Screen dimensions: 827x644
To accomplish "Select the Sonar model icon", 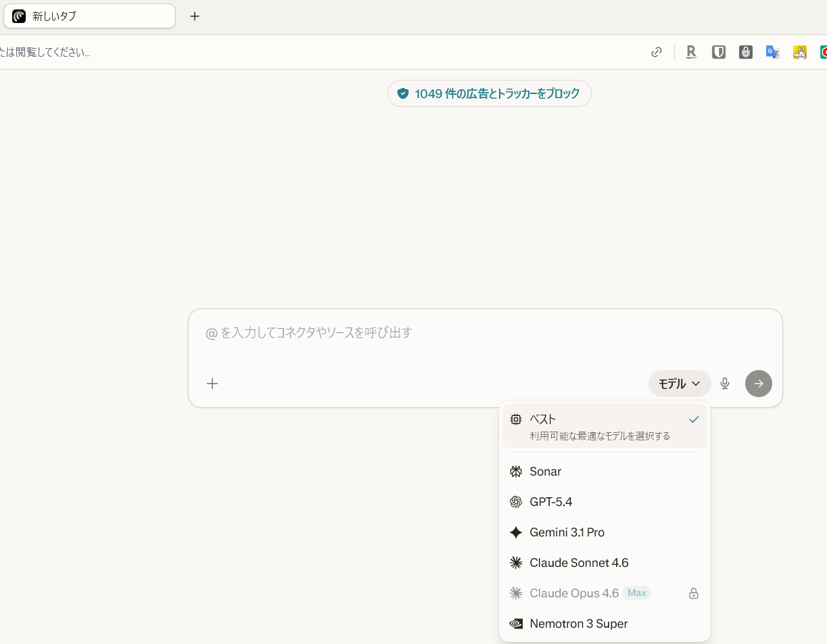I will pyautogui.click(x=516, y=471).
